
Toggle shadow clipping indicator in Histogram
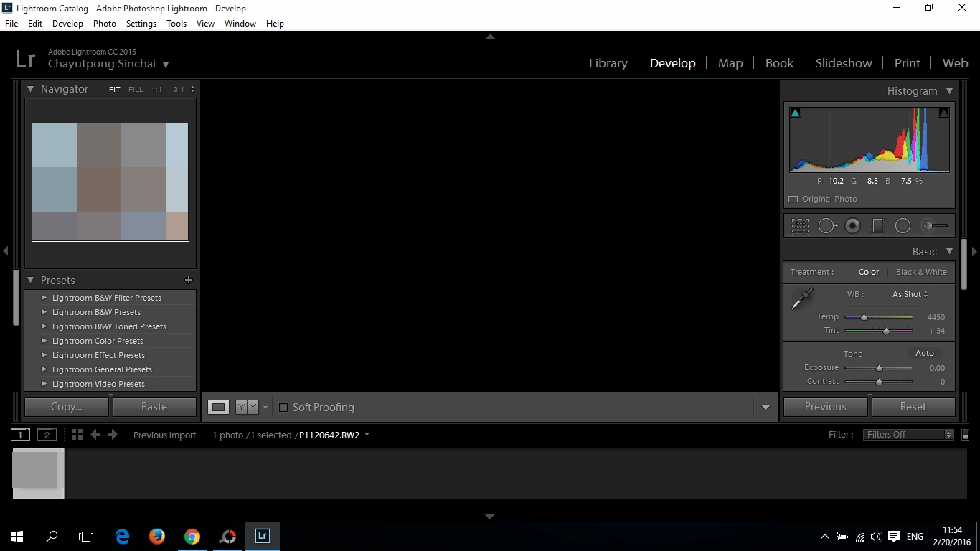point(795,113)
